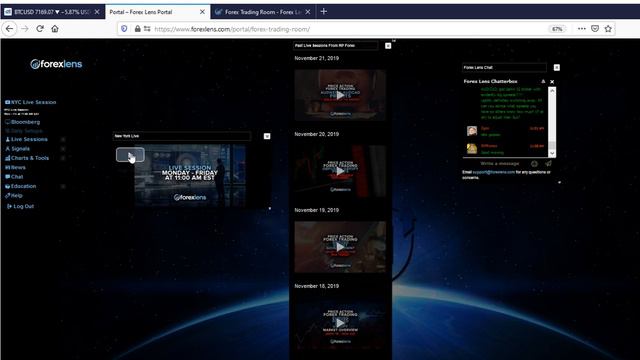Click the Forex Lens Chat panel title
The width and height of the screenshot is (640, 360).
coord(504,67)
